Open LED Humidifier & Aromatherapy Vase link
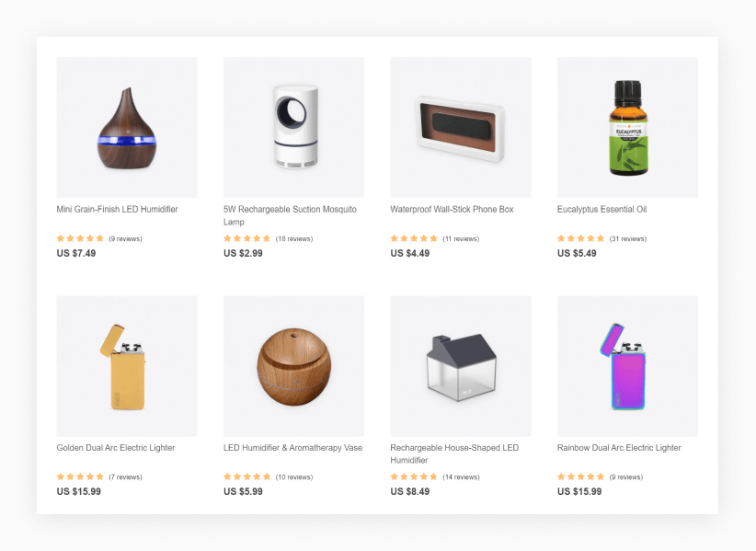This screenshot has width=756, height=551. pyautogui.click(x=292, y=448)
